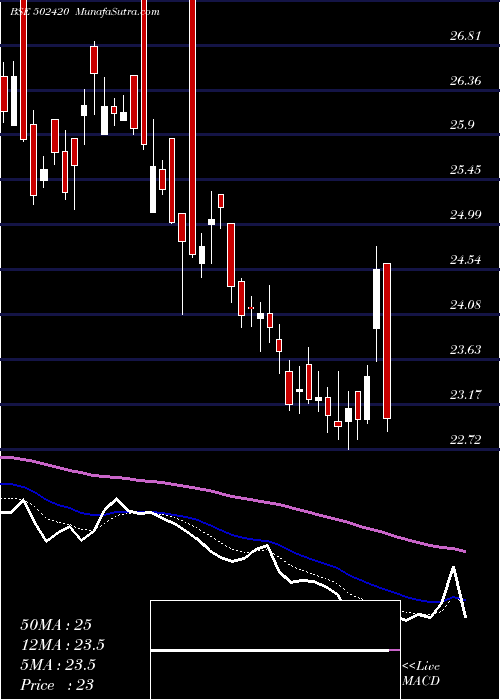Click the white MACD indicator box
Image resolution: width=500 pixels, height=700 pixels.
pos(275,650)
